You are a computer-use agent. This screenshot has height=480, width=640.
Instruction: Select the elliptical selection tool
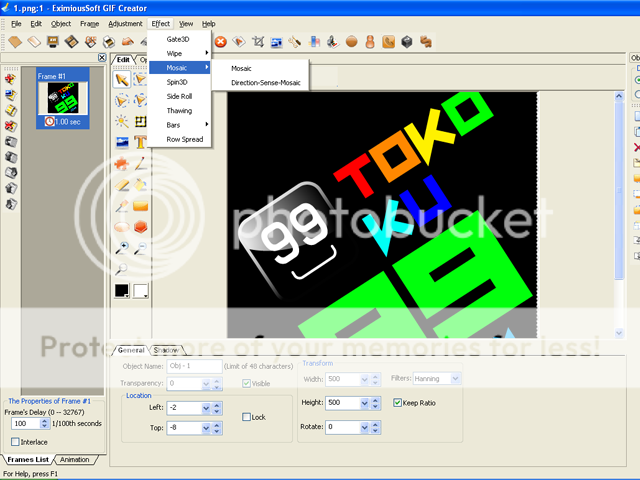point(122,100)
